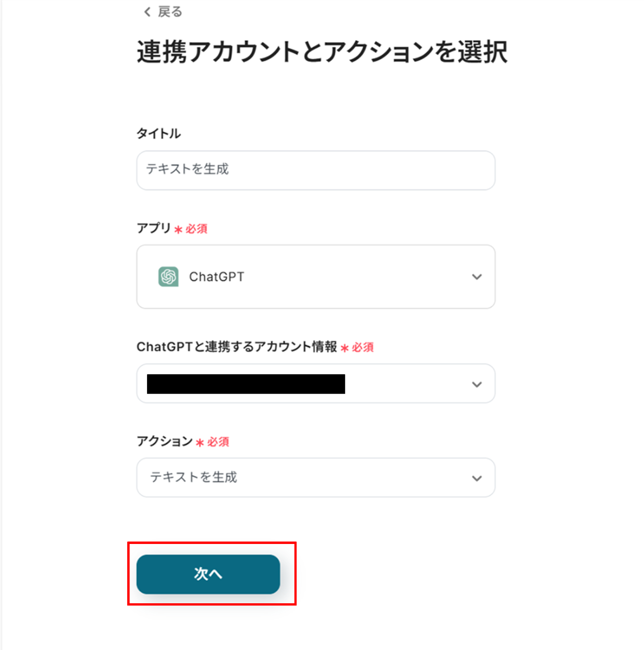Screen dimensions: 644x650
Task: Click the アプリ field label
Action: point(154,228)
